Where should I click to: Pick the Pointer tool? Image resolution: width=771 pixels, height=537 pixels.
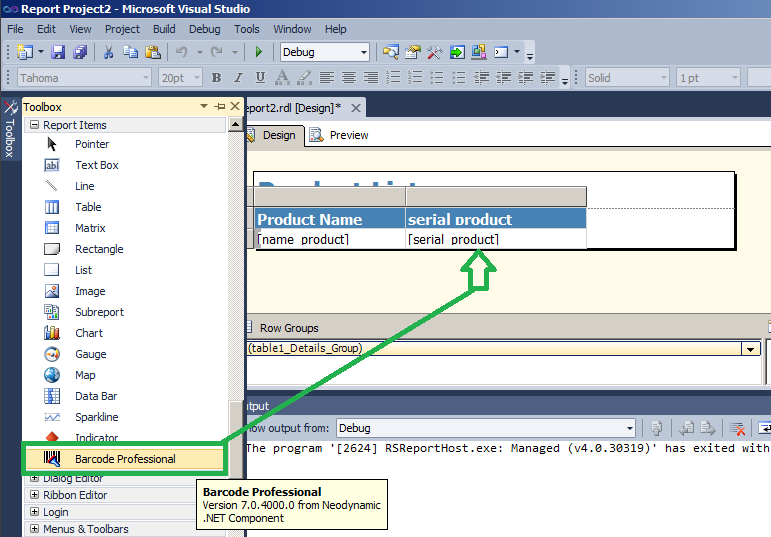pos(92,144)
